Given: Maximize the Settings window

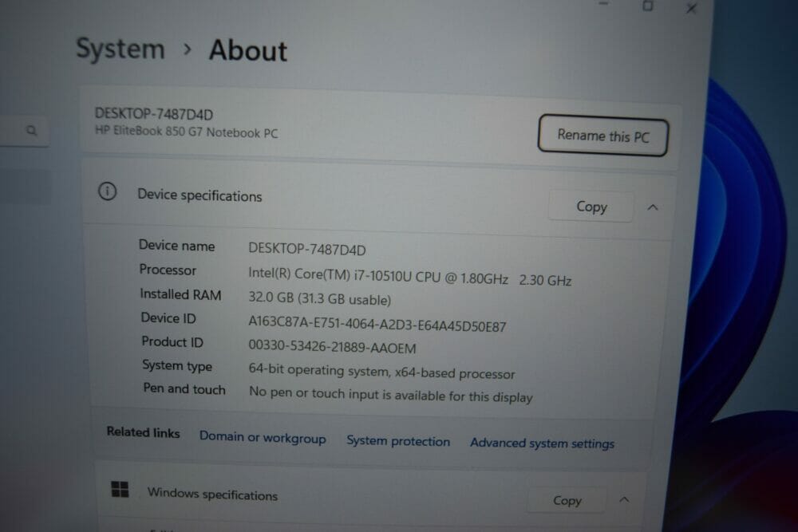Looking at the screenshot, I should 648,6.
